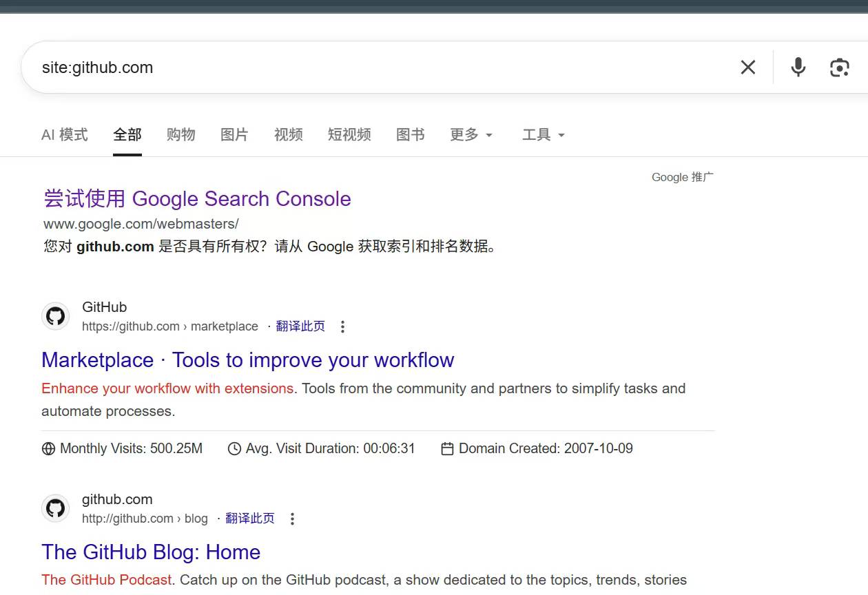Switch to the 短视频 tab

click(x=349, y=134)
